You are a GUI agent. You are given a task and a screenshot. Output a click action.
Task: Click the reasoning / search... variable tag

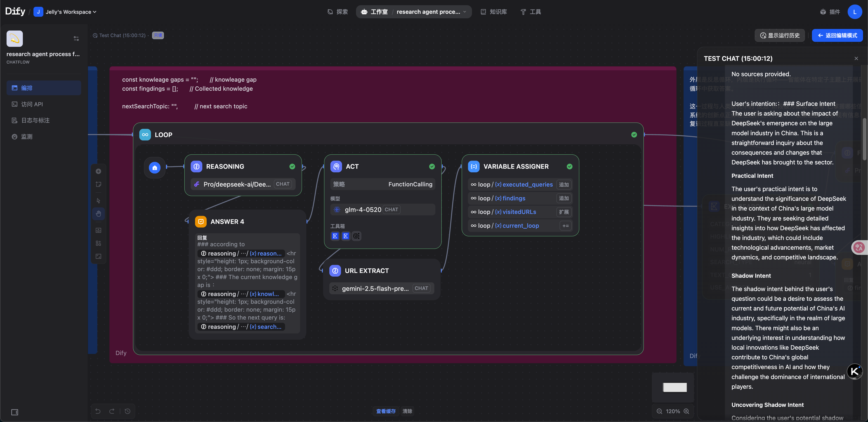pyautogui.click(x=241, y=327)
